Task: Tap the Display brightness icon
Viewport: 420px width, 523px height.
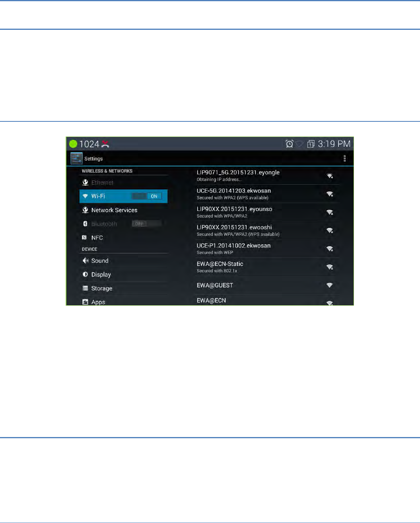Action: (x=85, y=274)
